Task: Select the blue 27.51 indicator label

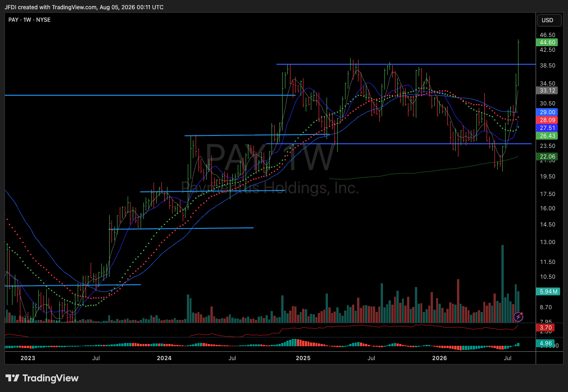Action: click(547, 128)
